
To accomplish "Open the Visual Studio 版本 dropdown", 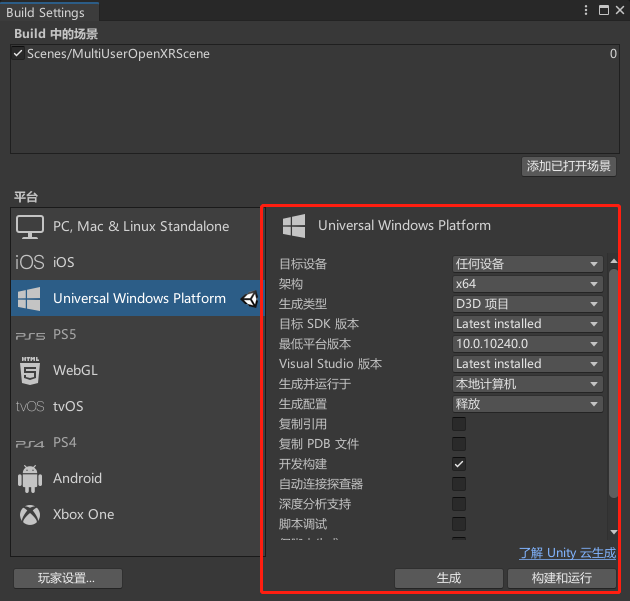I will [528, 364].
